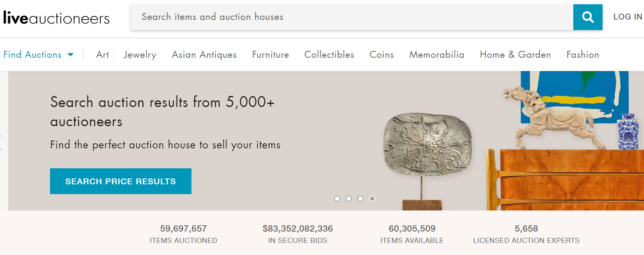Click the magnifying glass search button

pos(587,17)
